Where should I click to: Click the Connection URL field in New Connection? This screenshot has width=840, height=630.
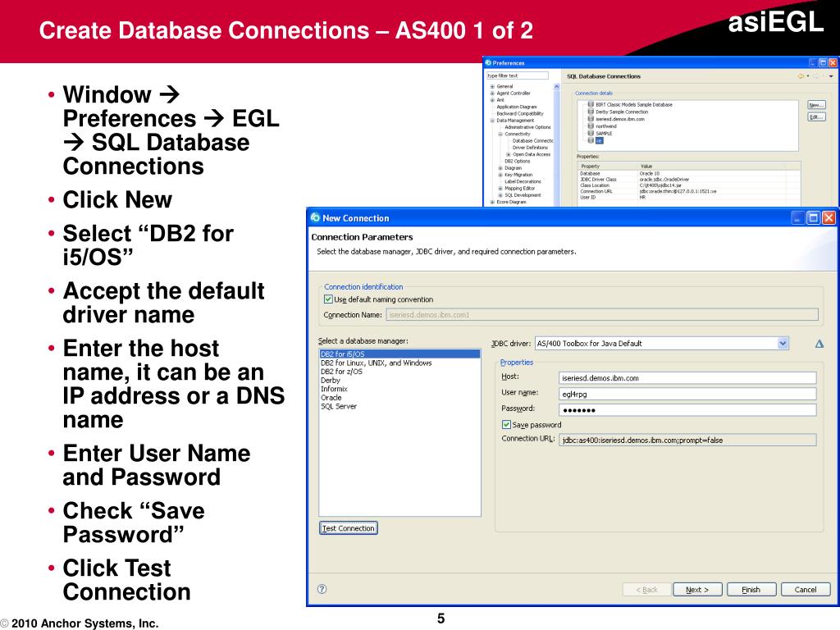pos(687,440)
